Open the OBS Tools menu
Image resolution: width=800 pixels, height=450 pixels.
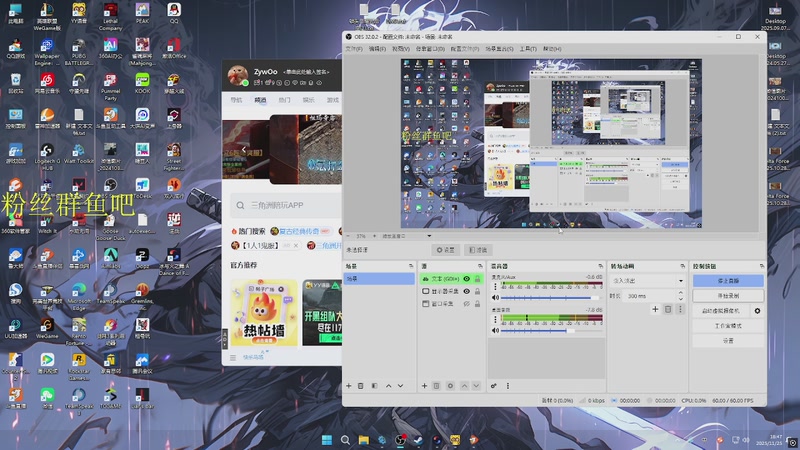pyautogui.click(x=528, y=49)
